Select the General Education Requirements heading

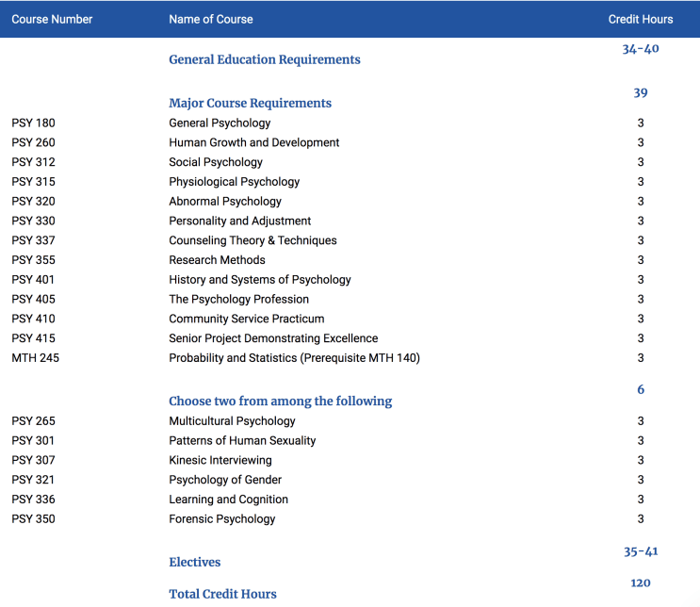click(265, 59)
